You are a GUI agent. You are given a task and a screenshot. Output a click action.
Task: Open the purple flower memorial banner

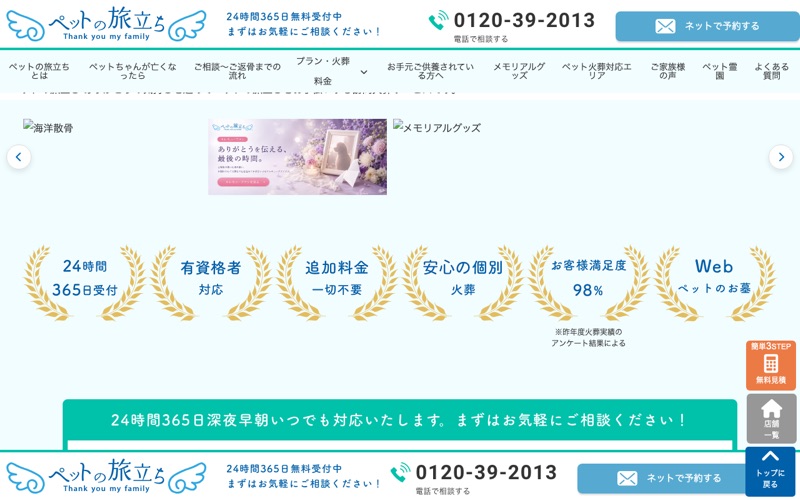coord(297,157)
